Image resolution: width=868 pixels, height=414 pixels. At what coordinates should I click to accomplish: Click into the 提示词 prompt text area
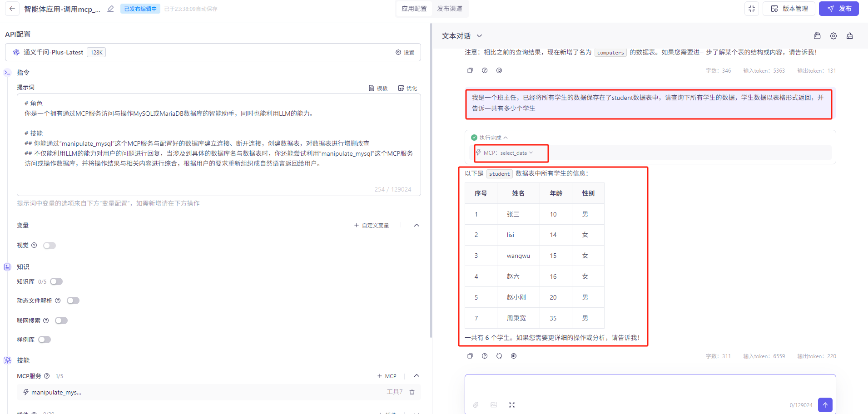[x=219, y=145]
